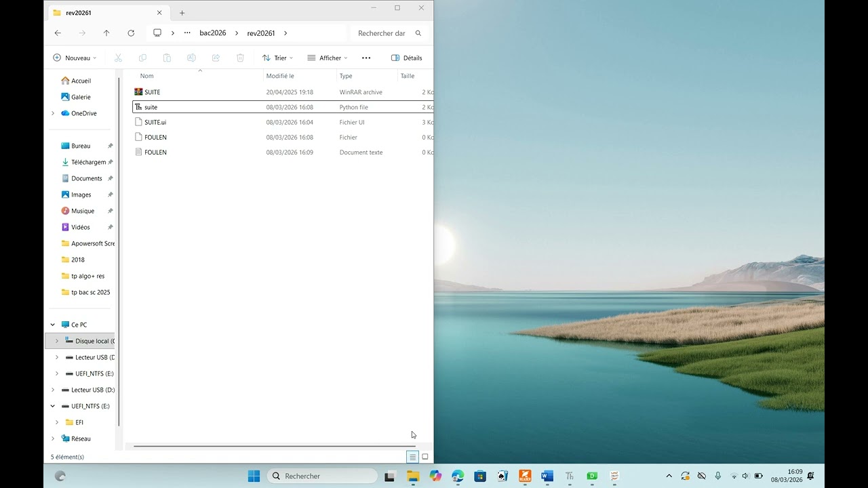This screenshot has width=868, height=488.
Task: Open a new Explorer tab with plus
Action: point(182,13)
